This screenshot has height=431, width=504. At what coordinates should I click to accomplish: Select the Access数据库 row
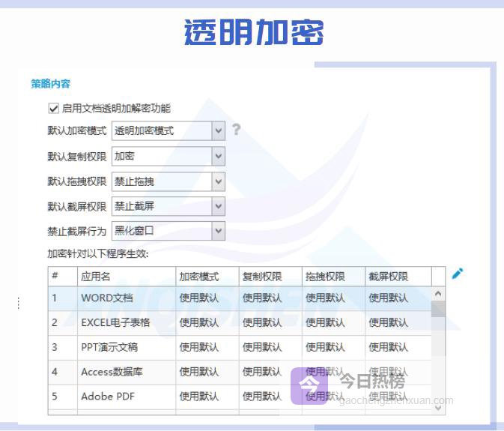[x=112, y=372]
